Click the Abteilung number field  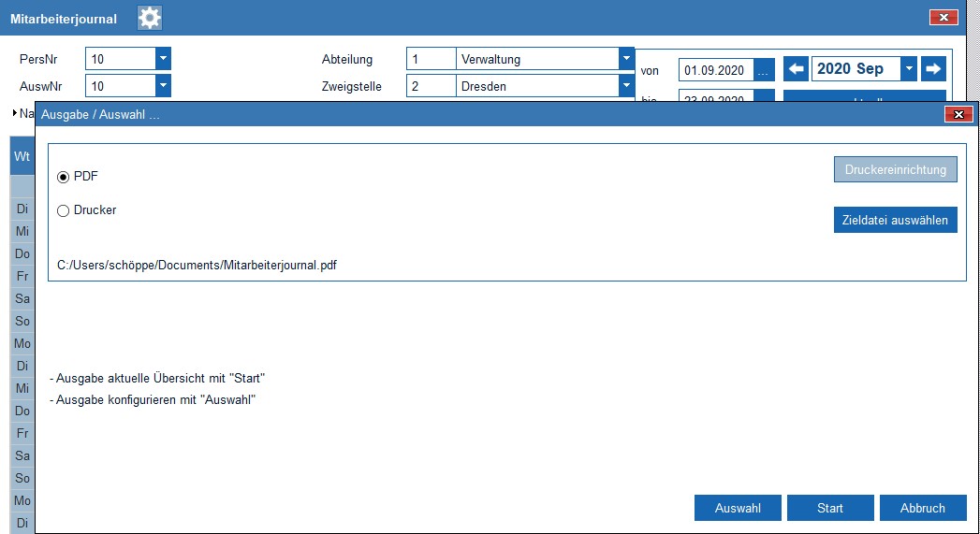pos(431,59)
